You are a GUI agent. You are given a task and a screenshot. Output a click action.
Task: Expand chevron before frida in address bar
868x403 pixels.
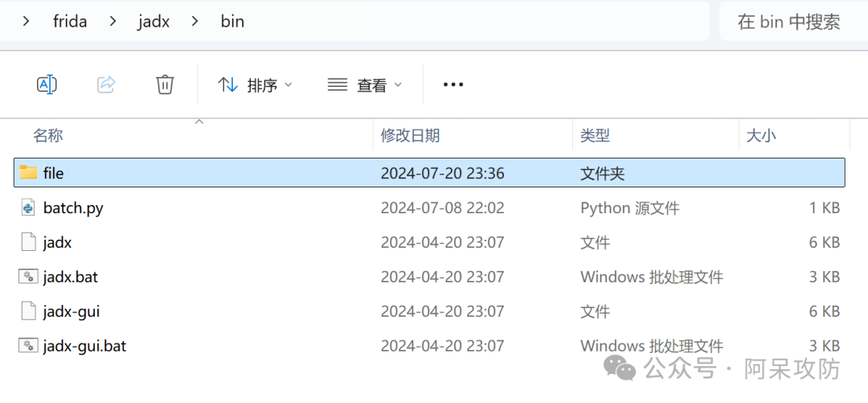(26, 22)
